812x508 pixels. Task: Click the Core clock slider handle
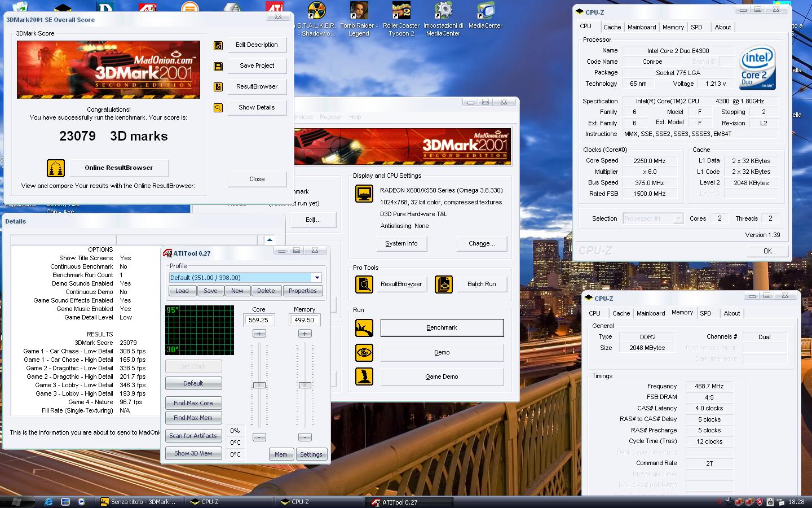point(259,386)
